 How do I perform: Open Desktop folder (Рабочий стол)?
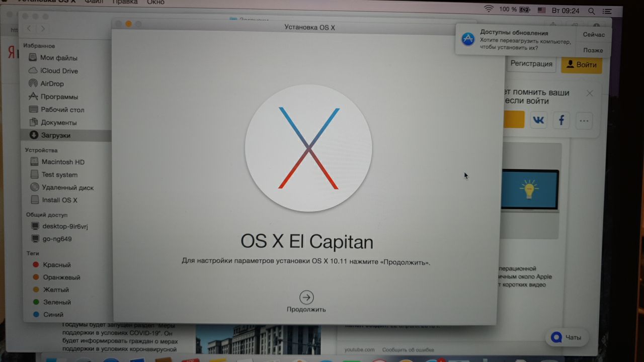tap(56, 110)
